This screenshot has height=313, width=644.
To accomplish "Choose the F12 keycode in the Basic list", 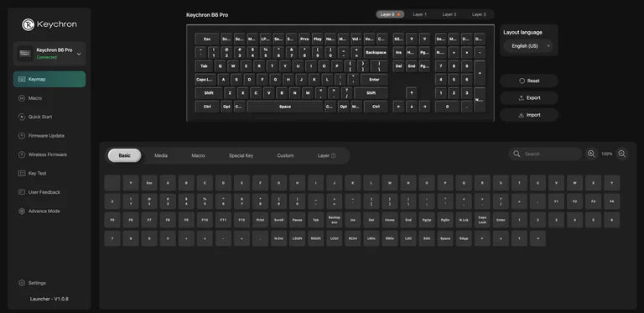I will 241,220.
